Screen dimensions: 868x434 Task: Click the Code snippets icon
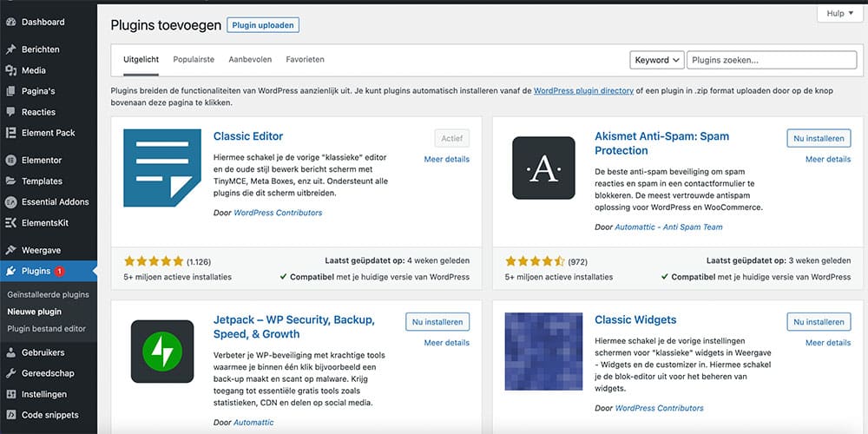11,415
